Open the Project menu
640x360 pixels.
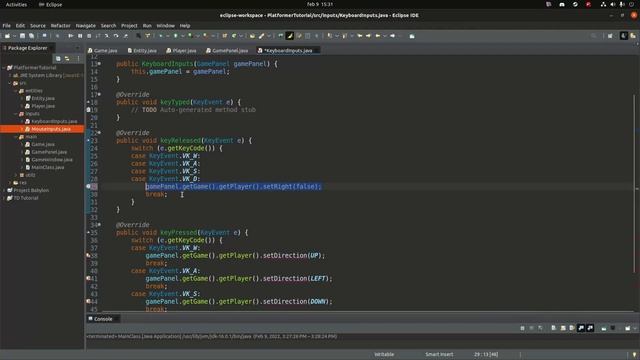point(129,25)
